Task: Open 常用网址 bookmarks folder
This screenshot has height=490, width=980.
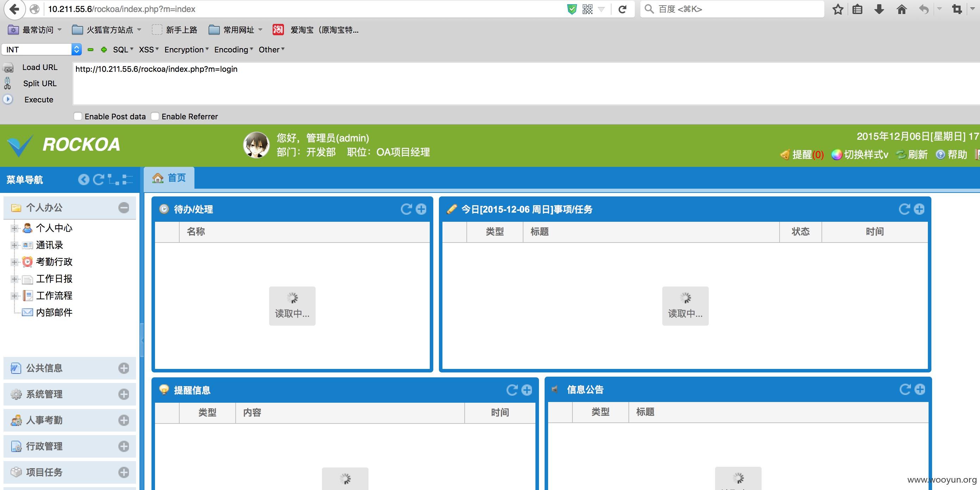Action: pos(236,30)
